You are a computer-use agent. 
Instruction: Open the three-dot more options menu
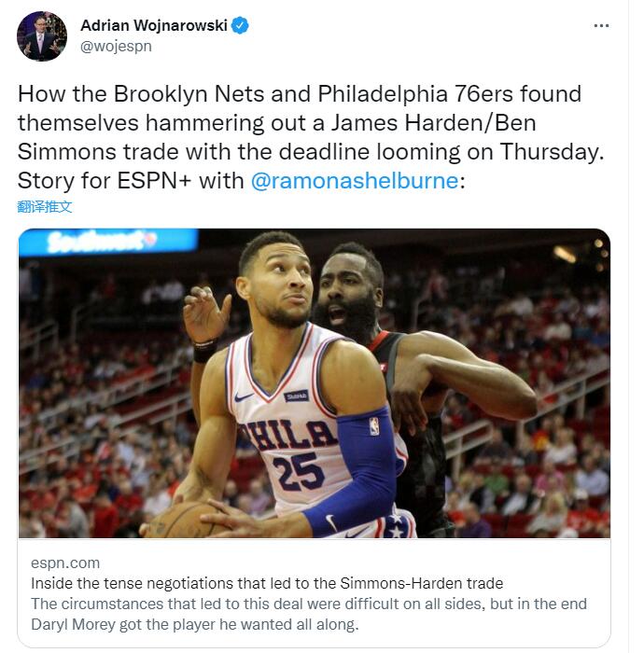click(x=601, y=26)
